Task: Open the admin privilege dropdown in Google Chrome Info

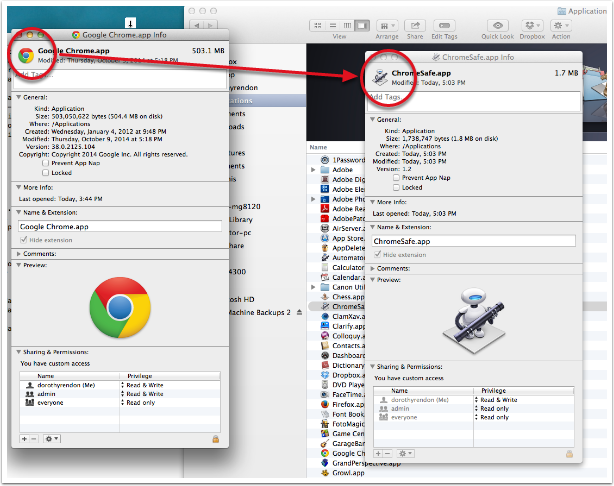Action: coord(120,393)
